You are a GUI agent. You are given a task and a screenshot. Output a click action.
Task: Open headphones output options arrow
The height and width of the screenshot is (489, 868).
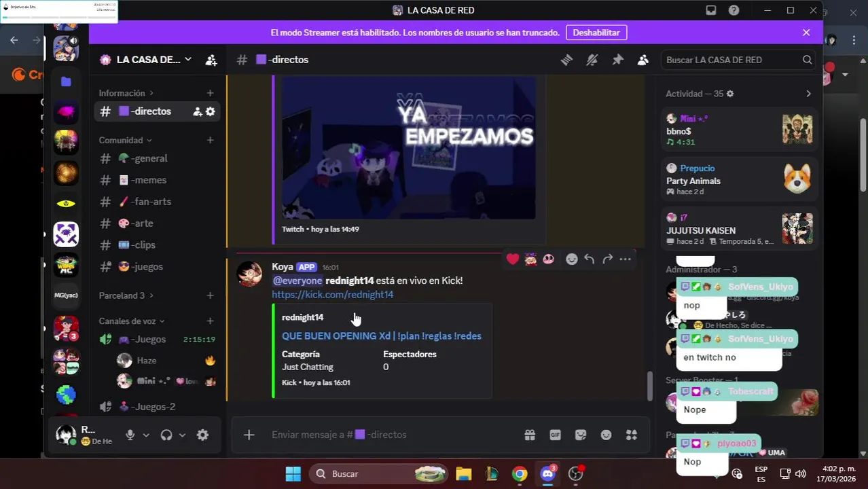tap(182, 435)
